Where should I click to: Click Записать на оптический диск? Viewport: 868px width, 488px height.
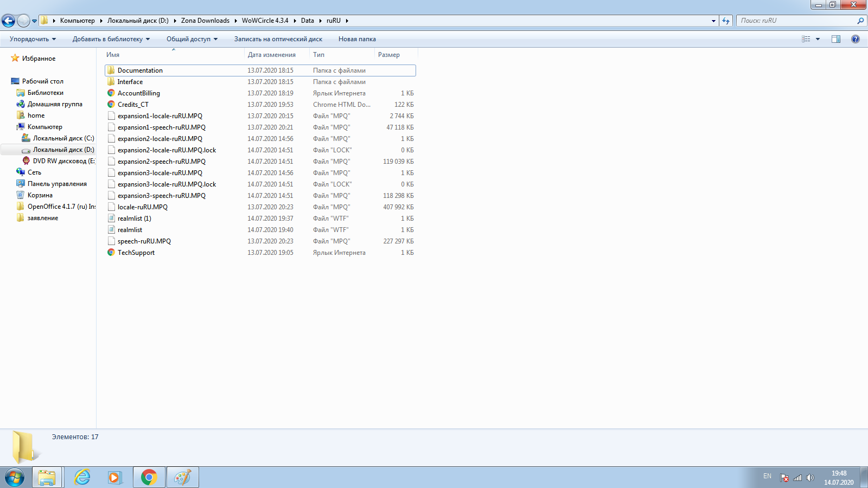pyautogui.click(x=278, y=39)
